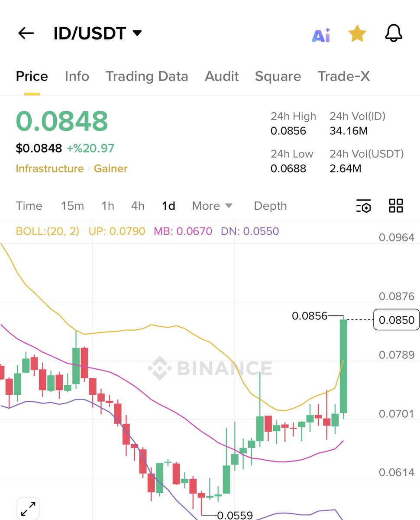Tap the 0.0701 price axis label
This screenshot has width=420, height=520.
397,414
